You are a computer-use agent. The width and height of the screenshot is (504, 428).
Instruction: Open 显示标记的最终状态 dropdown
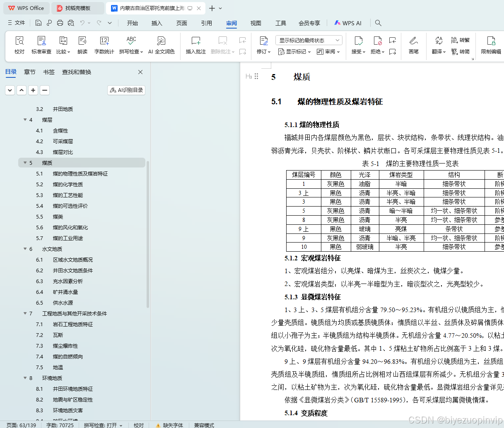(309, 40)
